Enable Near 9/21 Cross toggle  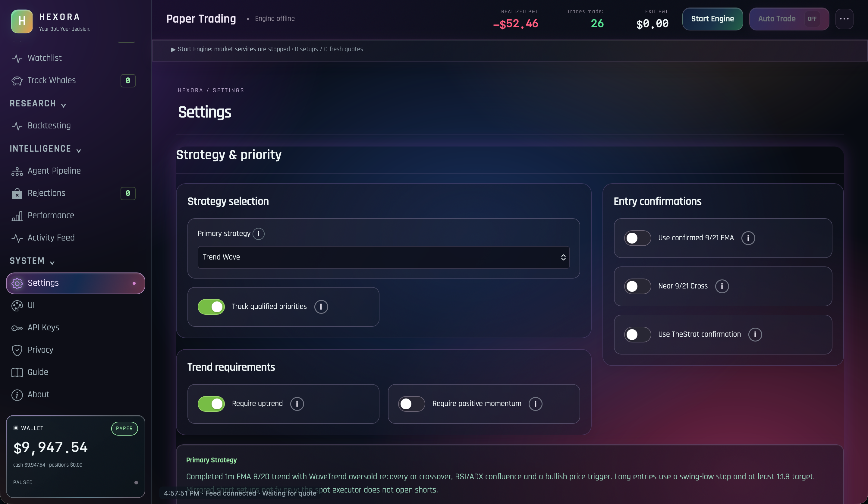pos(637,286)
